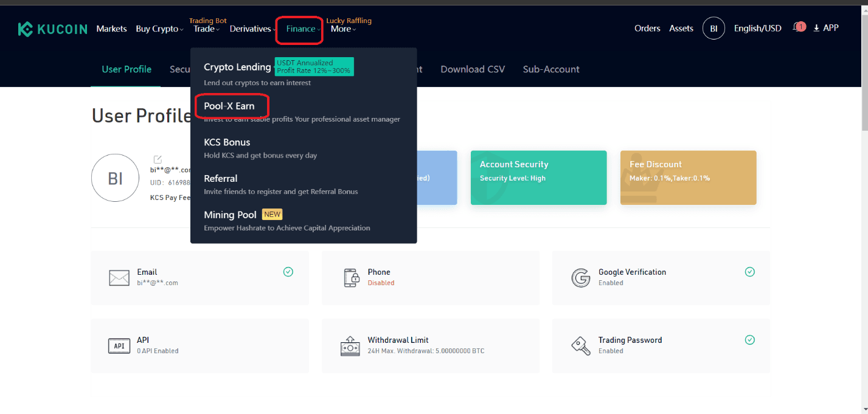This screenshot has height=414, width=868.
Task: Click the Trading Password green check mark
Action: coord(750,340)
